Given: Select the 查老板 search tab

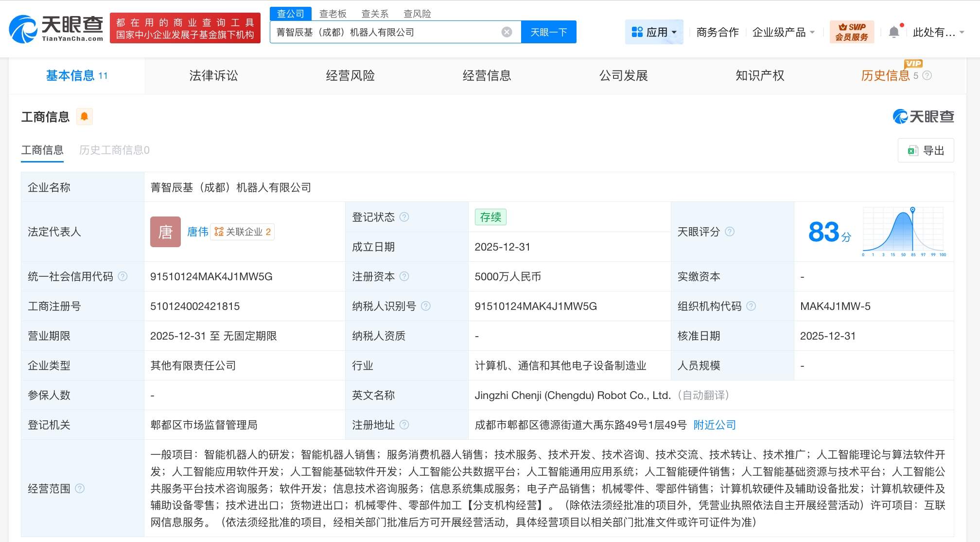Looking at the screenshot, I should 332,14.
